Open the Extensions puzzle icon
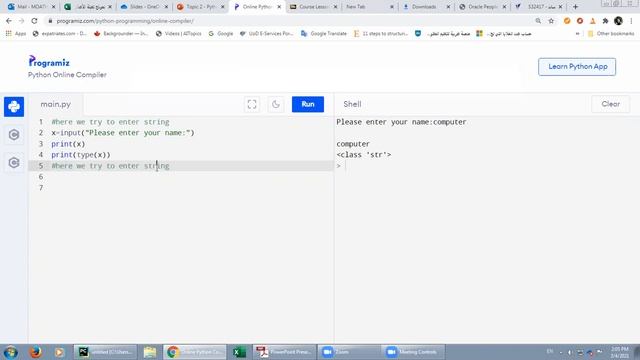Screen dimensions: 640x360 coord(605,21)
